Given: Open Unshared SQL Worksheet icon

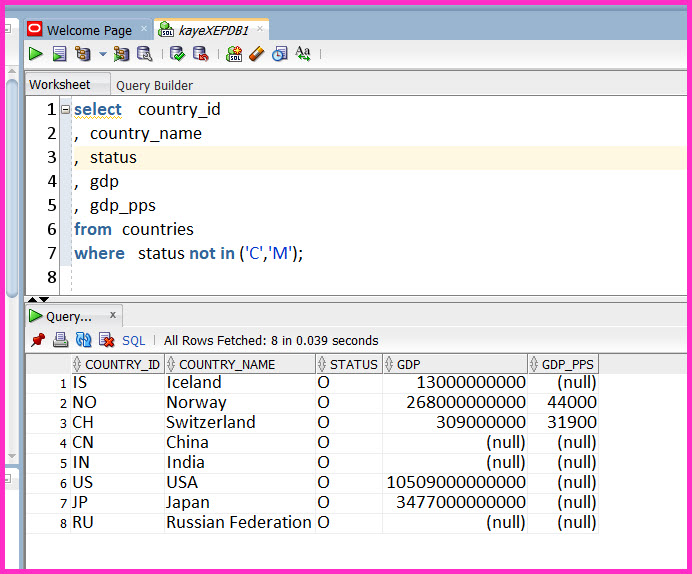Looking at the screenshot, I should click(x=234, y=54).
